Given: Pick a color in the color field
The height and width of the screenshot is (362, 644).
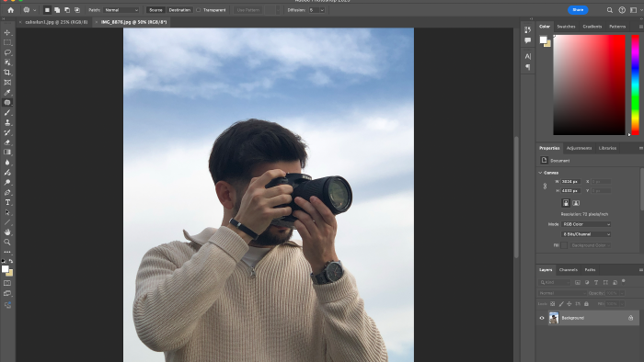Looking at the screenshot, I should [x=589, y=85].
